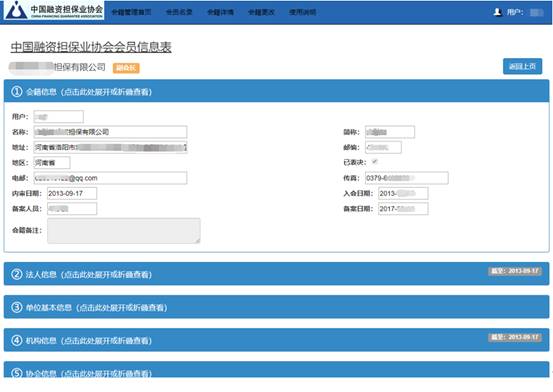This screenshot has width=553, height=392.
Task: Click the China Financing Guarantee Association logo
Action: coord(54,10)
